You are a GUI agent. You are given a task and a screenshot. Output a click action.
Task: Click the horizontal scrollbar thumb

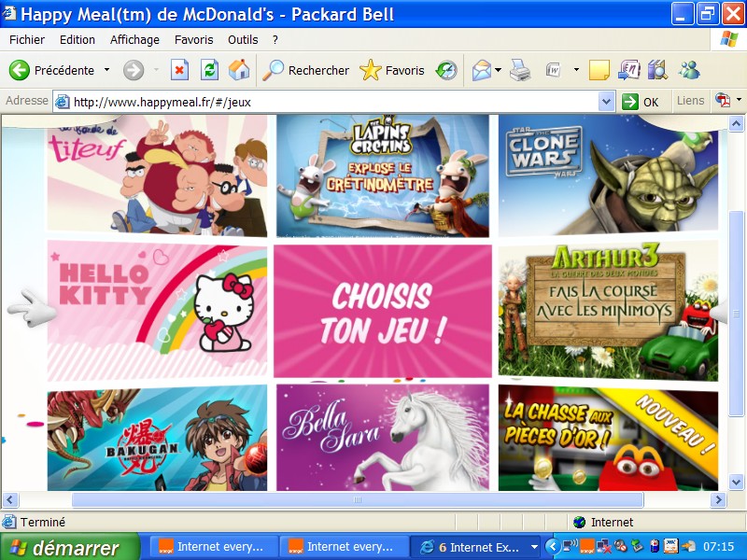pos(358,499)
